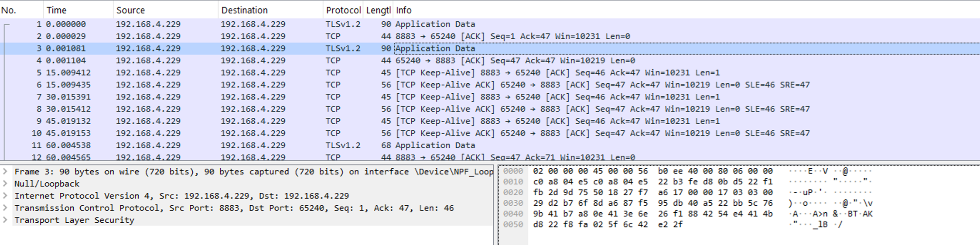Click ASCII text ending "_lB ·/"

point(816,225)
